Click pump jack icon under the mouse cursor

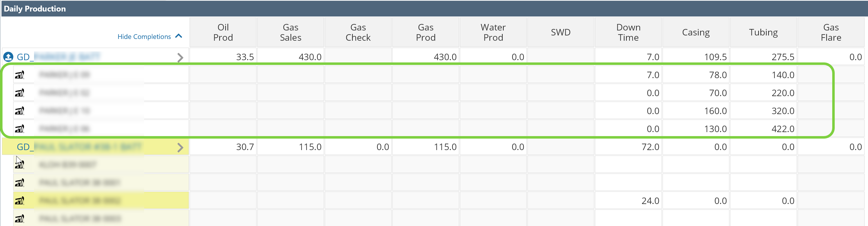tap(20, 165)
